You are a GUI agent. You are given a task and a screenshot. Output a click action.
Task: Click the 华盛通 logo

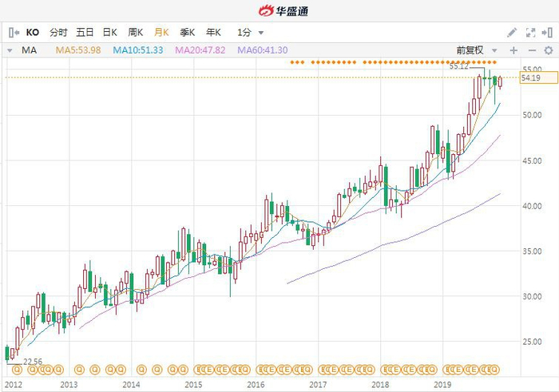tap(283, 10)
